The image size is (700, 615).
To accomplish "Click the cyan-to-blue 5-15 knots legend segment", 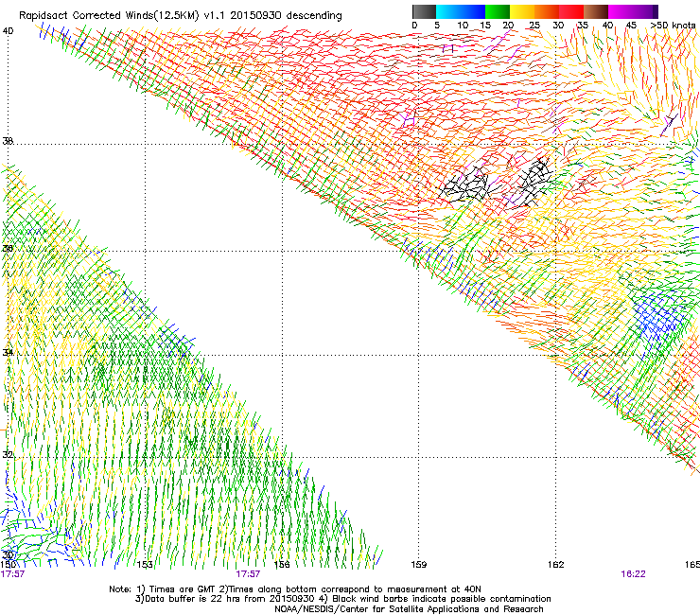I will pos(461,11).
